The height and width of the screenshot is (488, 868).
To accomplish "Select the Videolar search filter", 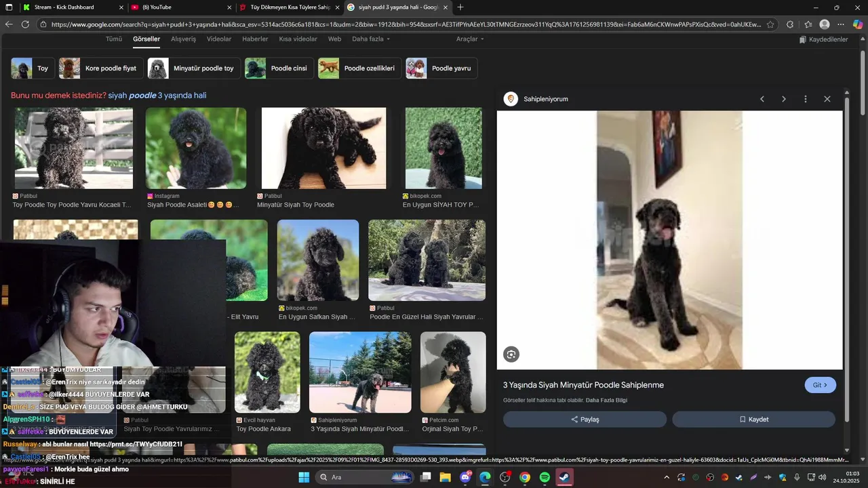I will click(219, 39).
